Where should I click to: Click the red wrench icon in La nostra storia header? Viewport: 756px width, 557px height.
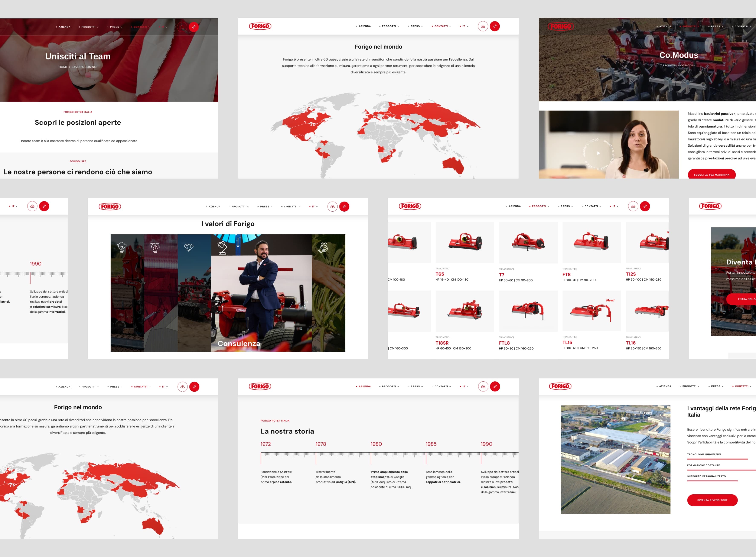coord(495,386)
